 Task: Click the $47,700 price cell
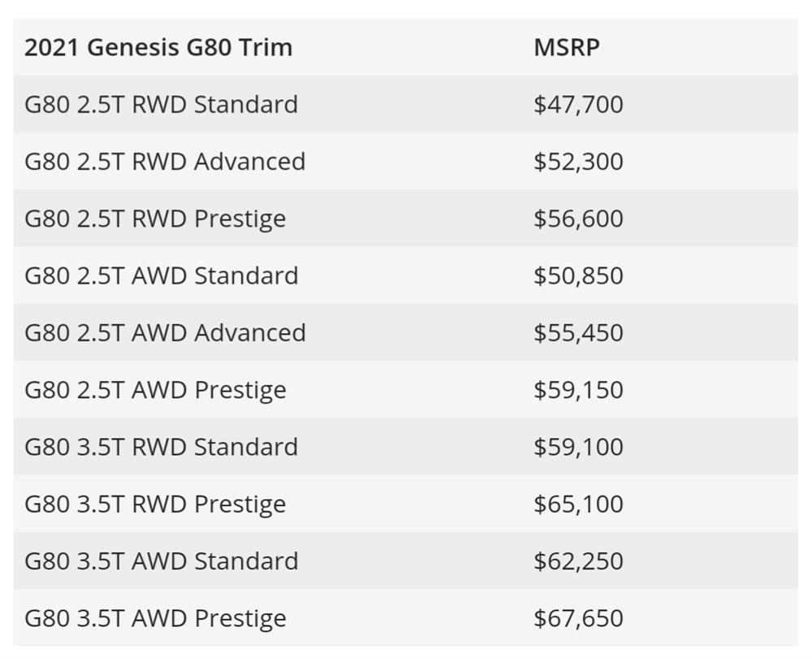[x=578, y=104]
